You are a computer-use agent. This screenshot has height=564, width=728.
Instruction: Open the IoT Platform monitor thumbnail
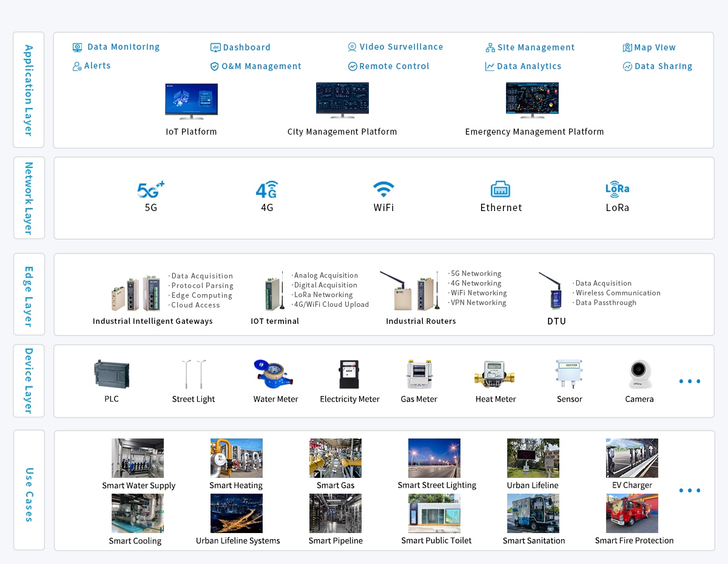coord(191,101)
